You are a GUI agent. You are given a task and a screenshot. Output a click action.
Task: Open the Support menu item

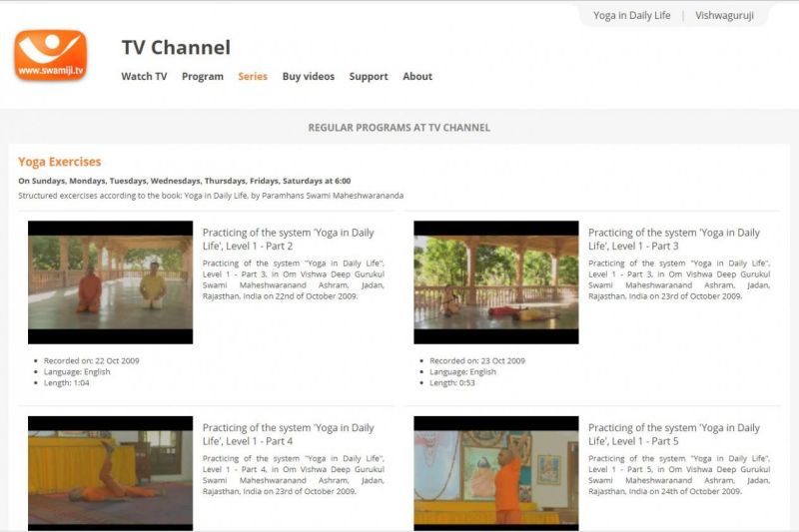click(369, 77)
